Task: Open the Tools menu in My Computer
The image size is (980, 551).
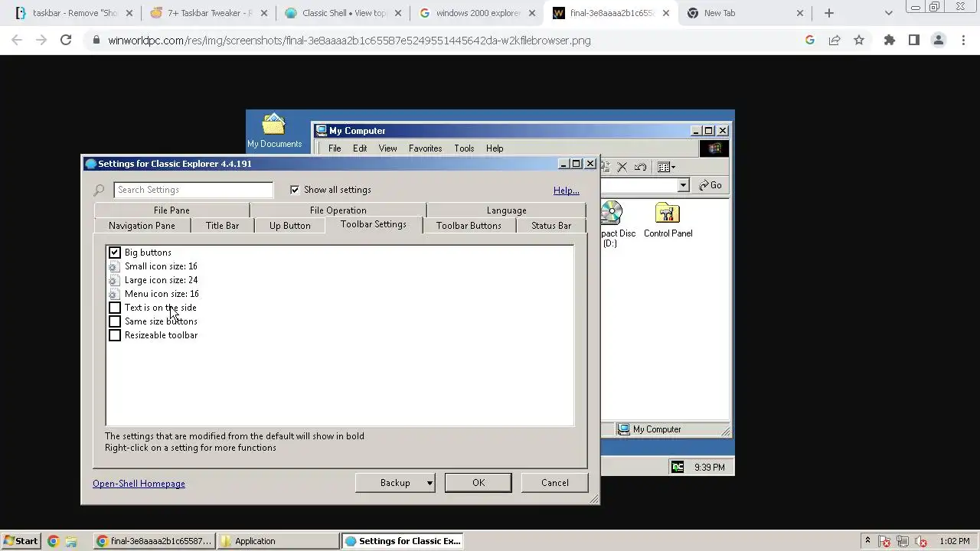Action: click(464, 148)
